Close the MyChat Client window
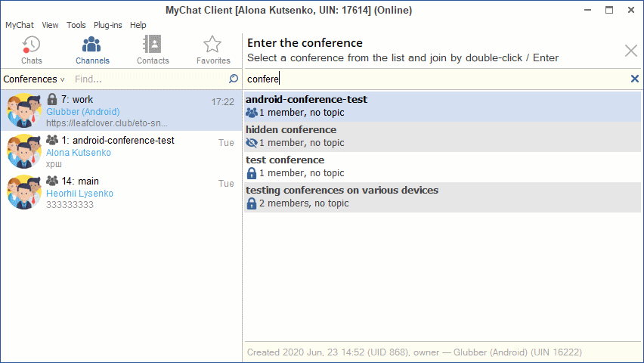 click(x=631, y=10)
